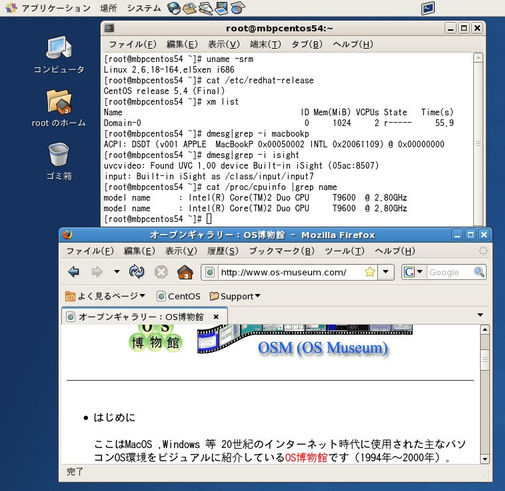This screenshot has height=491, width=505.
Task: Reload the current Firefox page
Action: [x=137, y=272]
